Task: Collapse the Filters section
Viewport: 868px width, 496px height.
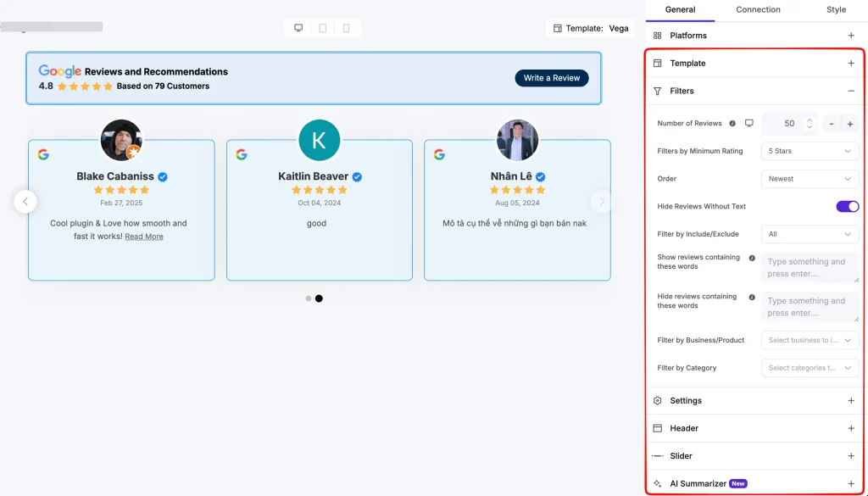Action: click(851, 91)
